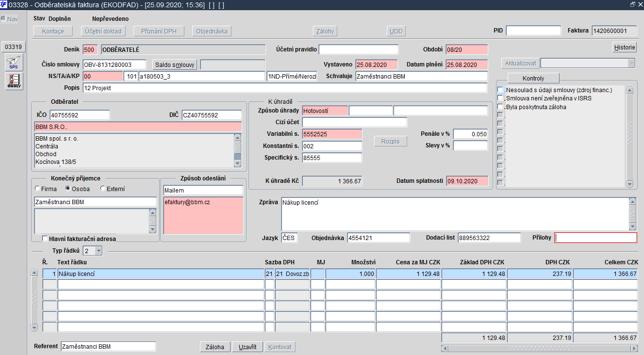Click the SPS airplane icon in sidebar
Viewport: 644px width, 355px height.
(14, 64)
